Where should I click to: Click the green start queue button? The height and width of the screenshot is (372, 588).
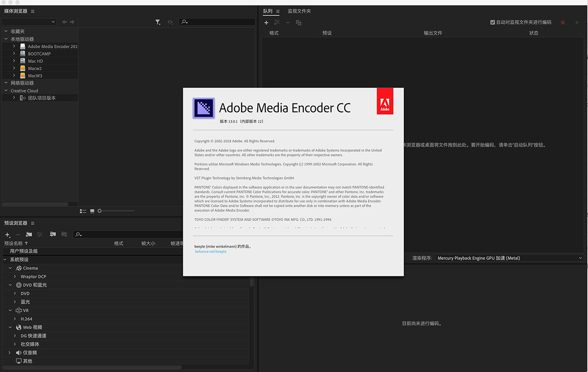[577, 23]
